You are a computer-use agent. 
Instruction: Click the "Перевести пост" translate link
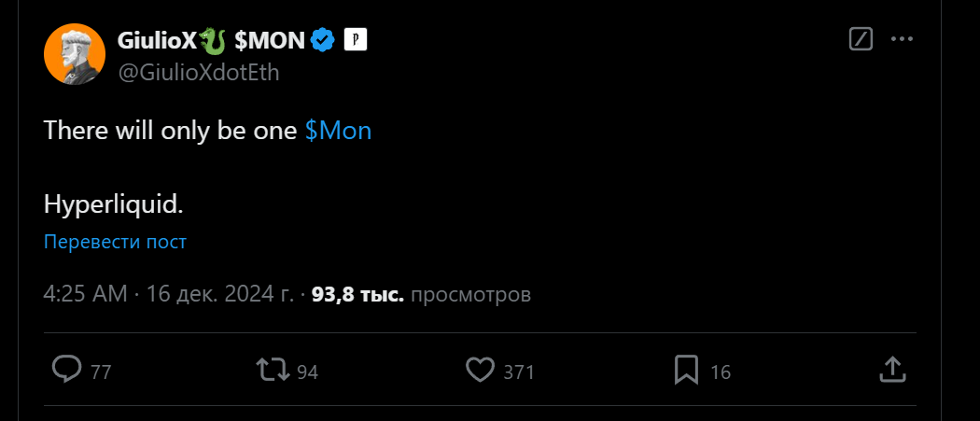[115, 242]
